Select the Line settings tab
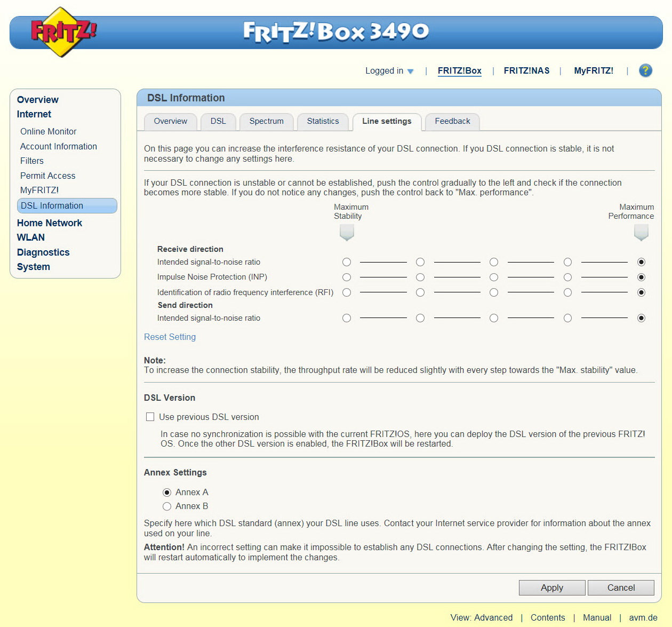 (387, 122)
